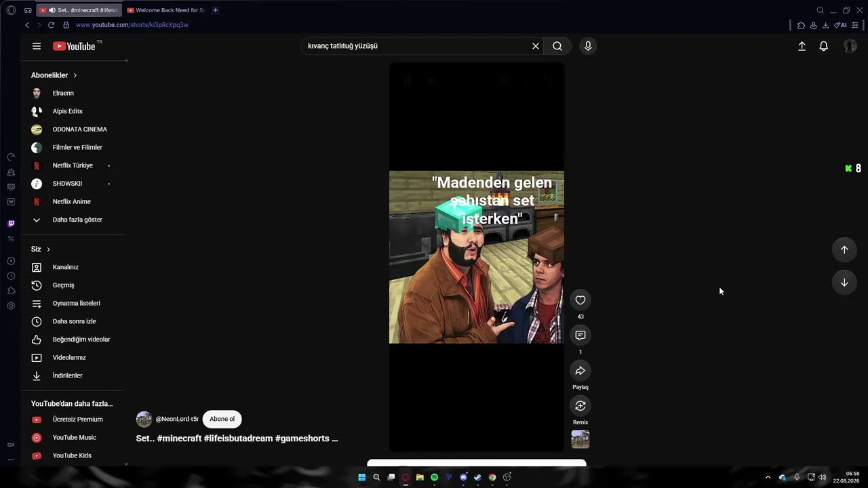
Task: Open the YouTube guide hamburger menu
Action: coord(37,46)
